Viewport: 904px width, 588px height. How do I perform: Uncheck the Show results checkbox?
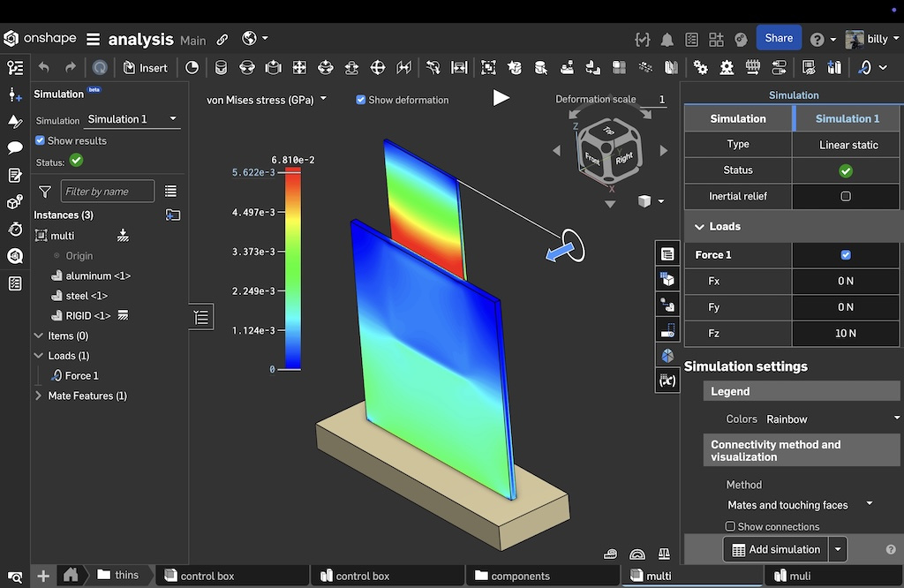[40, 140]
